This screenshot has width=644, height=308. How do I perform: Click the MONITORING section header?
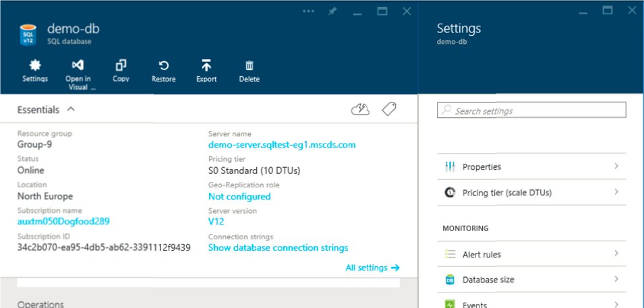pos(465,228)
